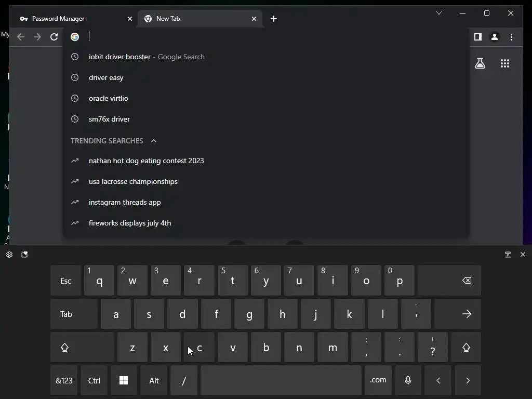
Task: Tap the right cursor arrow key
Action: [x=468, y=380]
